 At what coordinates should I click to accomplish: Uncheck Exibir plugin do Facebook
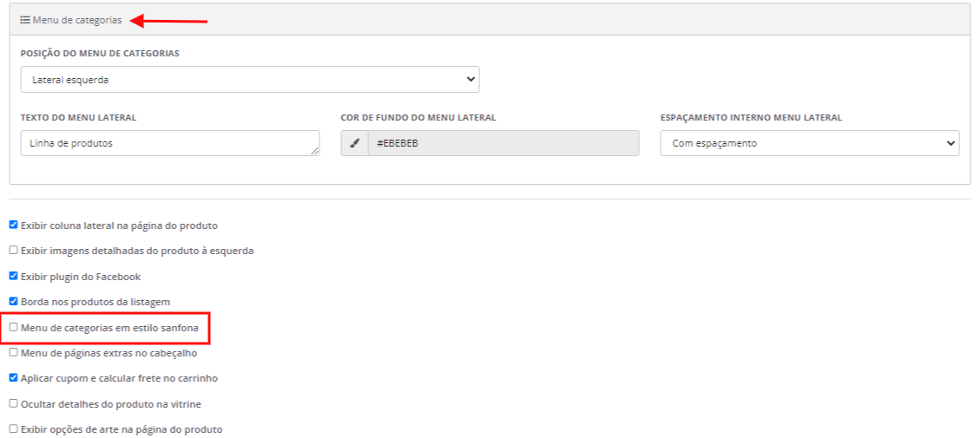[13, 276]
